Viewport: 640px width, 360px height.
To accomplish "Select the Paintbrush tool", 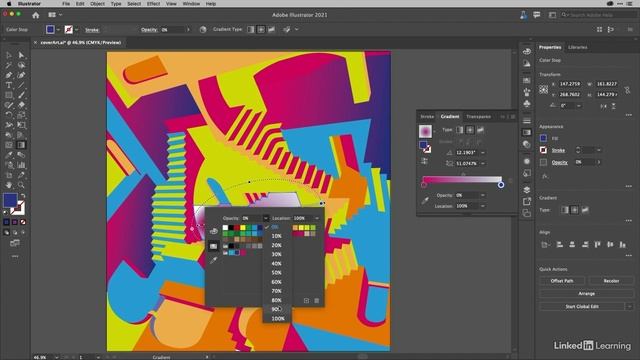I will (x=21, y=95).
